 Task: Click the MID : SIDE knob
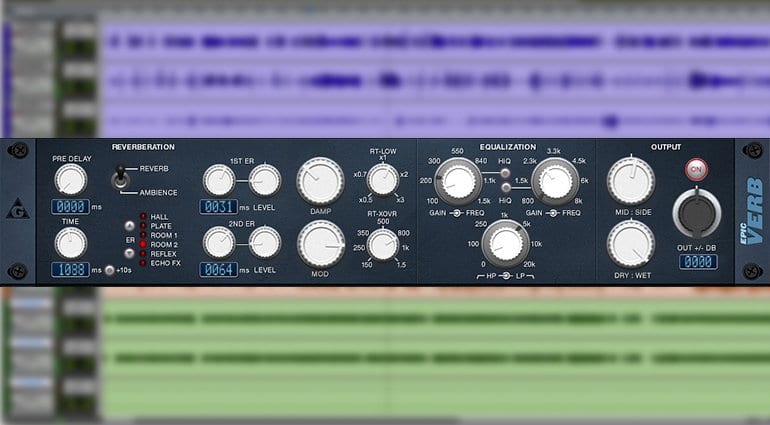coord(631,181)
